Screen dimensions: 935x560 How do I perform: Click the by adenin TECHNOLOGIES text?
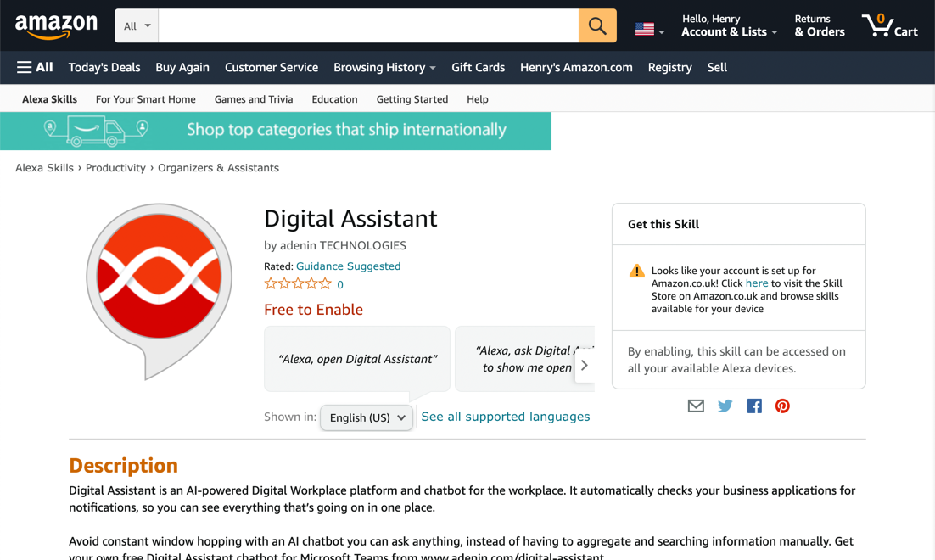point(335,245)
